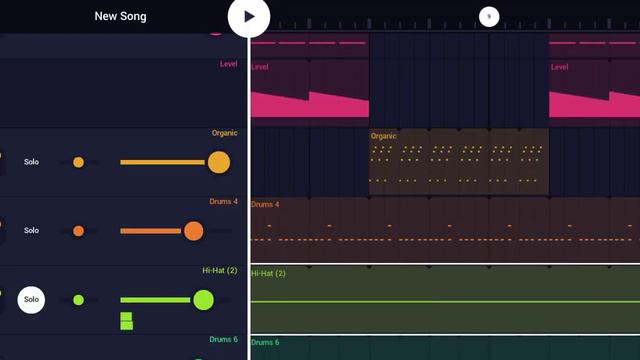The height and width of the screenshot is (360, 640).
Task: Start playback with the play button
Action: pyautogui.click(x=249, y=17)
